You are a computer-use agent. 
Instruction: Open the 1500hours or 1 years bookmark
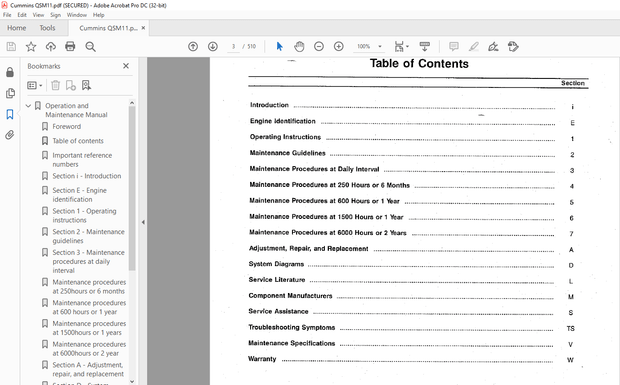[x=89, y=328]
